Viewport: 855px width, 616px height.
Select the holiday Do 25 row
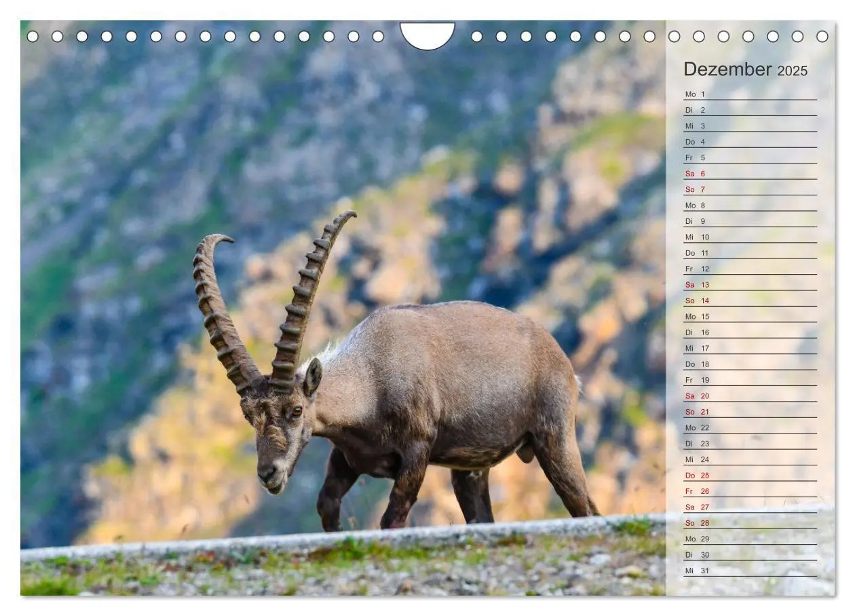click(x=750, y=475)
